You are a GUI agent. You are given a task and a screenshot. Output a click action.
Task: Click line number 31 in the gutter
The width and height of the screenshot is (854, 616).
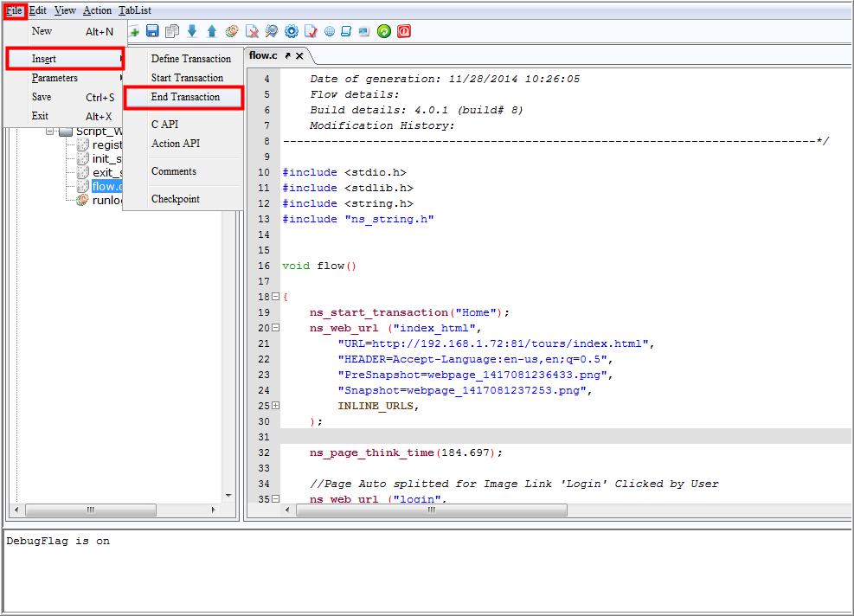(x=264, y=437)
